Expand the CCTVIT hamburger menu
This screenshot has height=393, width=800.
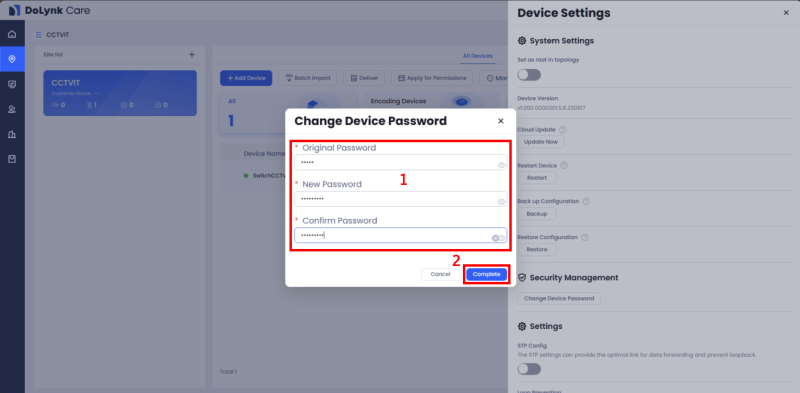point(39,35)
